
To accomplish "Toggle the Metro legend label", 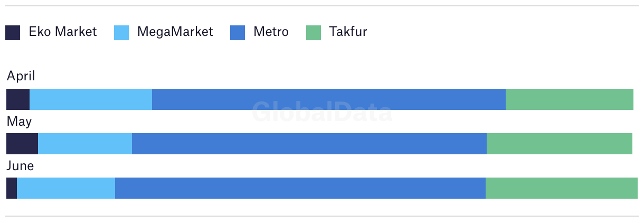I will (x=271, y=32).
